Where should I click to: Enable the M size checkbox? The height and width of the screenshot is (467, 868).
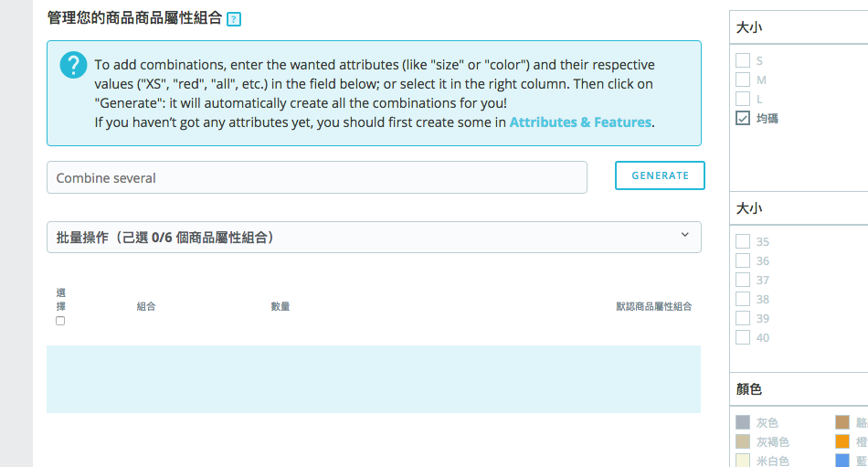coord(743,80)
